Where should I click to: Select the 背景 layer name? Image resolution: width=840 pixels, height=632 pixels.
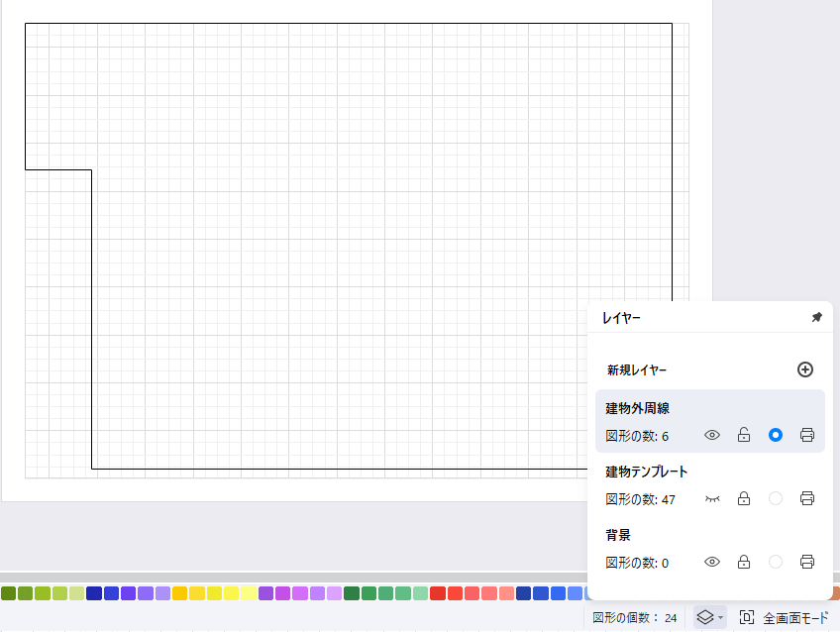coord(618,535)
